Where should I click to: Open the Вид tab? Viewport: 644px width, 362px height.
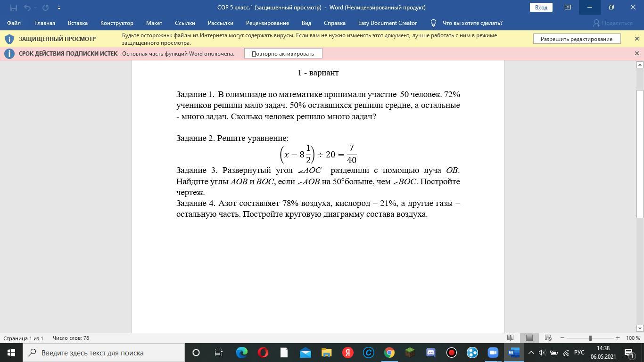306,23
